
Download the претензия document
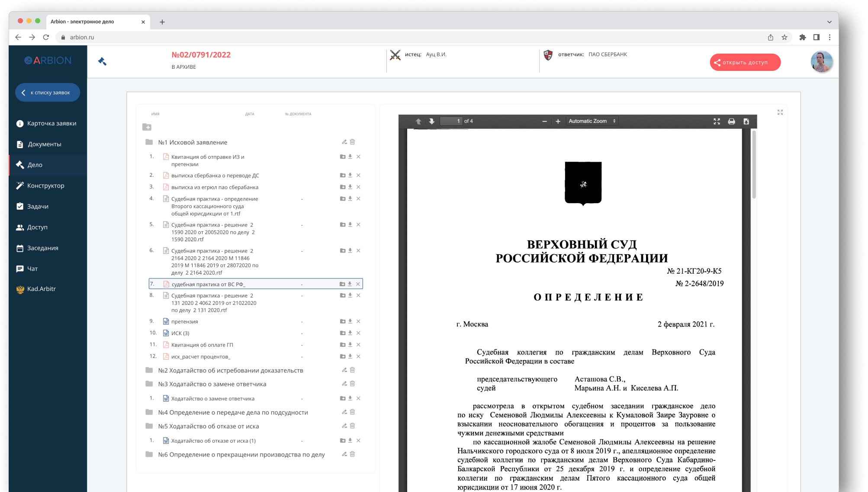coord(350,321)
